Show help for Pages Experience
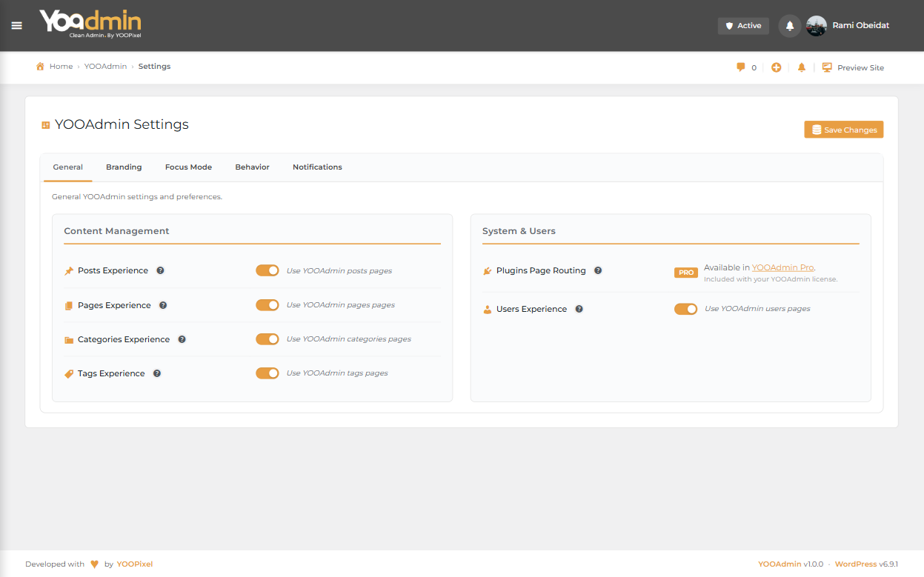 (163, 305)
